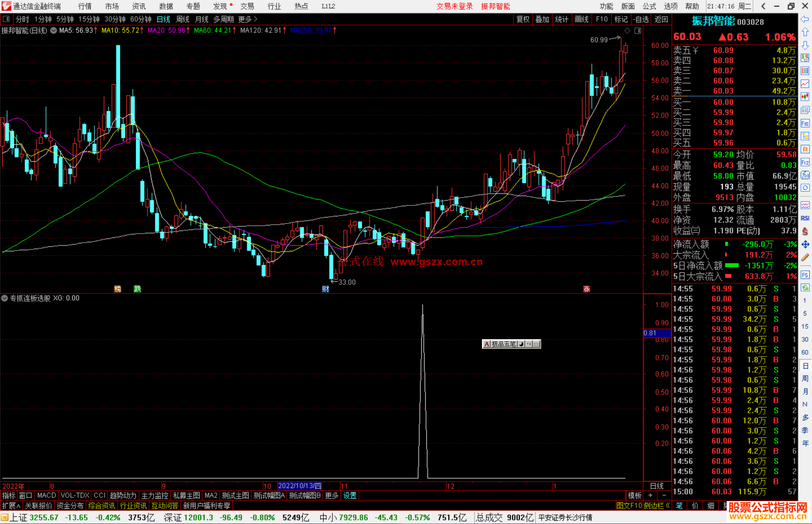The height and width of the screenshot is (524, 812).
Task: Toggle 侧边栏 sidebar visibility at bottom
Action: point(657,506)
